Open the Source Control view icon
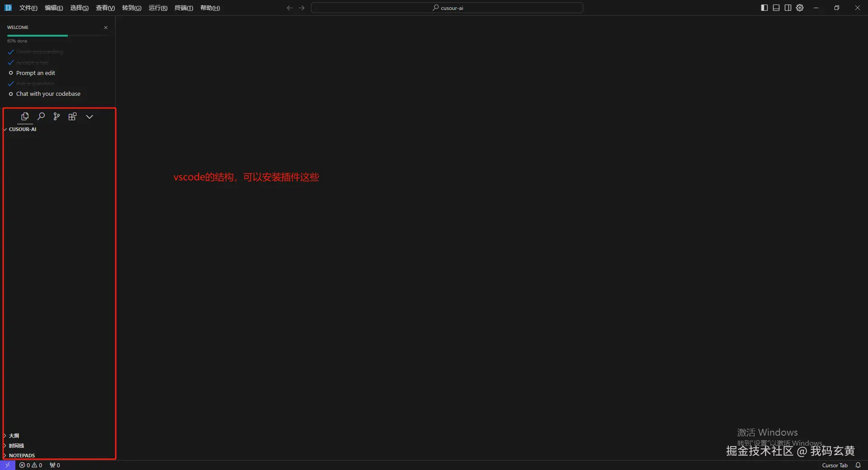The height and width of the screenshot is (470, 868). [x=57, y=117]
